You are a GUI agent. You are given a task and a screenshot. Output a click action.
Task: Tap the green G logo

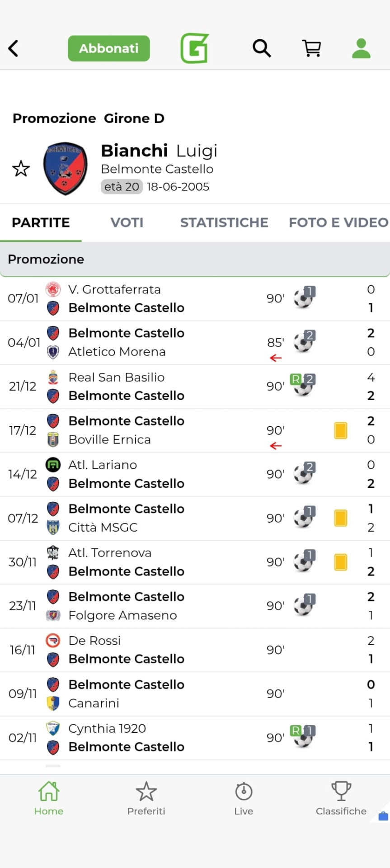[x=195, y=48]
